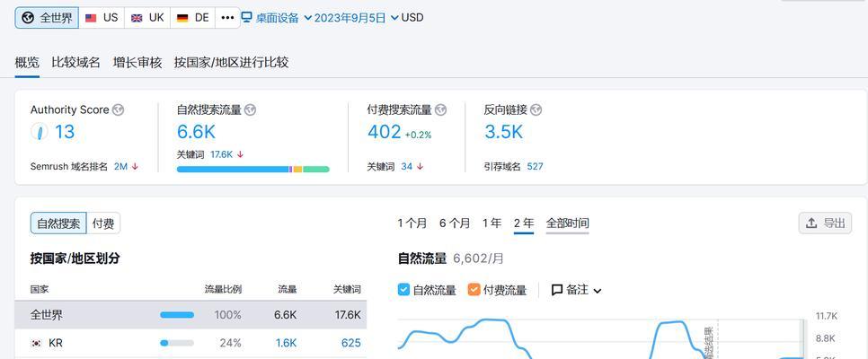Click the 关键词 column header in table
Image resolution: width=868 pixels, height=359 pixels.
click(x=347, y=289)
